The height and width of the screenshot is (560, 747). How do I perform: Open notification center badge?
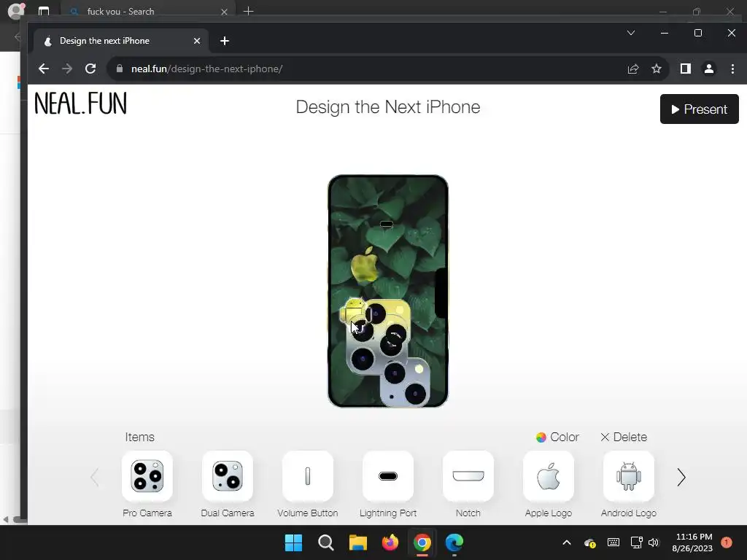click(727, 542)
